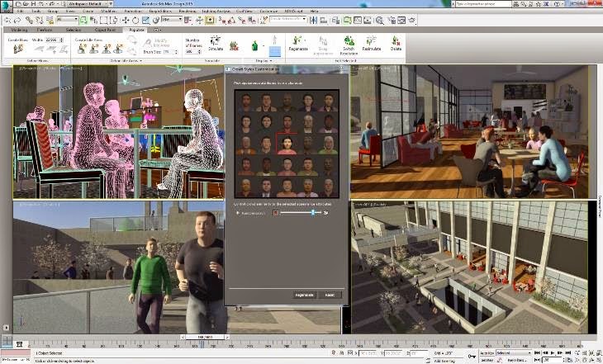The height and width of the screenshot is (364, 603).
Task: Toggle textured skin display in Populate
Action: click(x=254, y=46)
